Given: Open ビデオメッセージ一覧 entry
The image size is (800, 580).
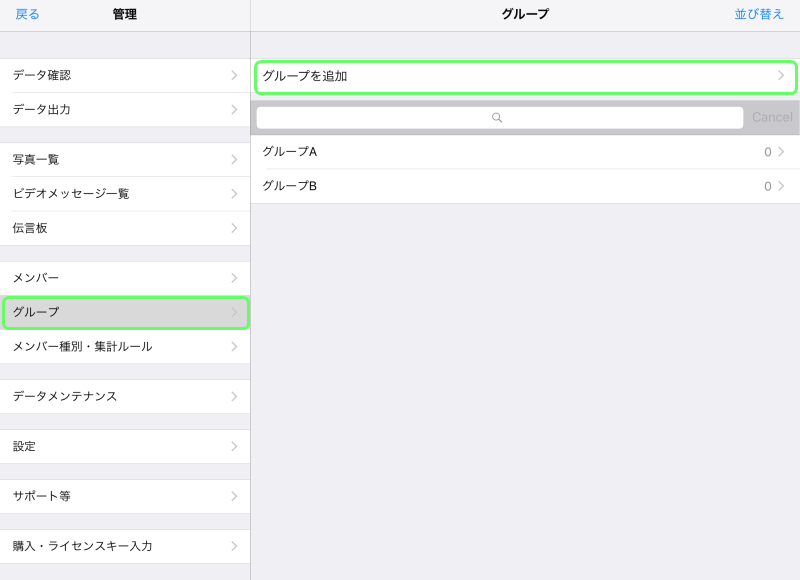Looking at the screenshot, I should 125,194.
